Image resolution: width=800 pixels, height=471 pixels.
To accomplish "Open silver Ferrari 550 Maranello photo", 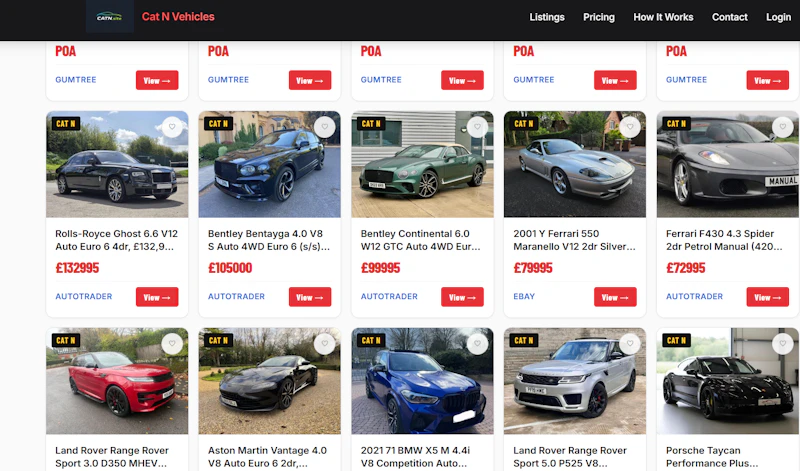I will coord(575,164).
